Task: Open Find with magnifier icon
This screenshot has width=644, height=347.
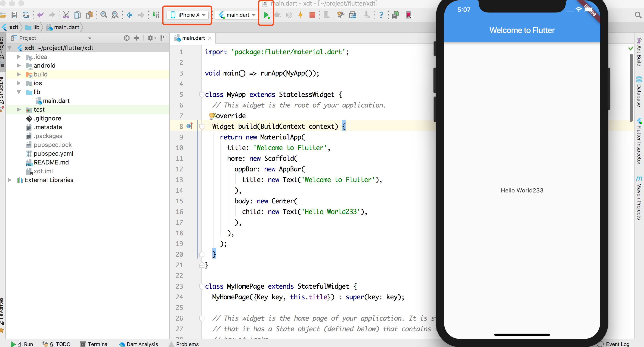Action: pos(103,15)
